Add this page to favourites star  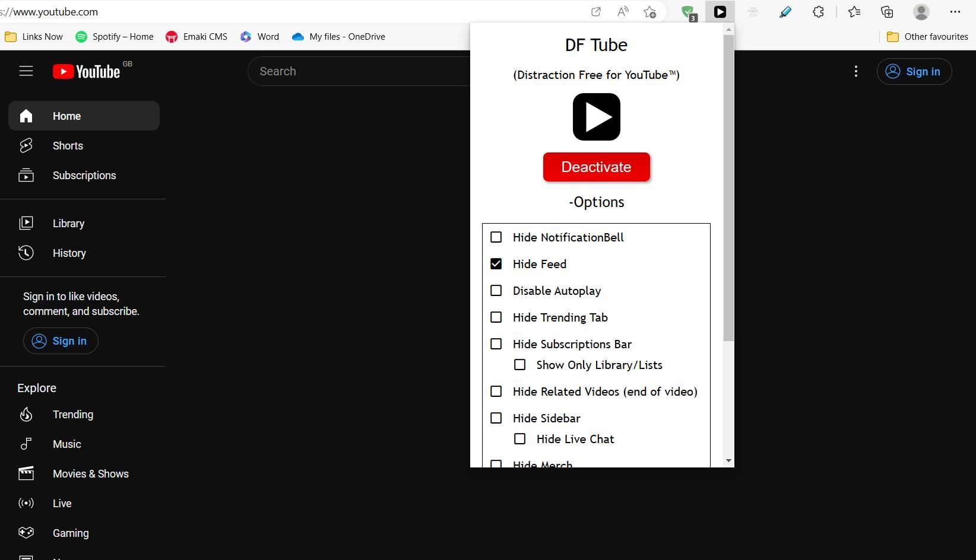(650, 12)
